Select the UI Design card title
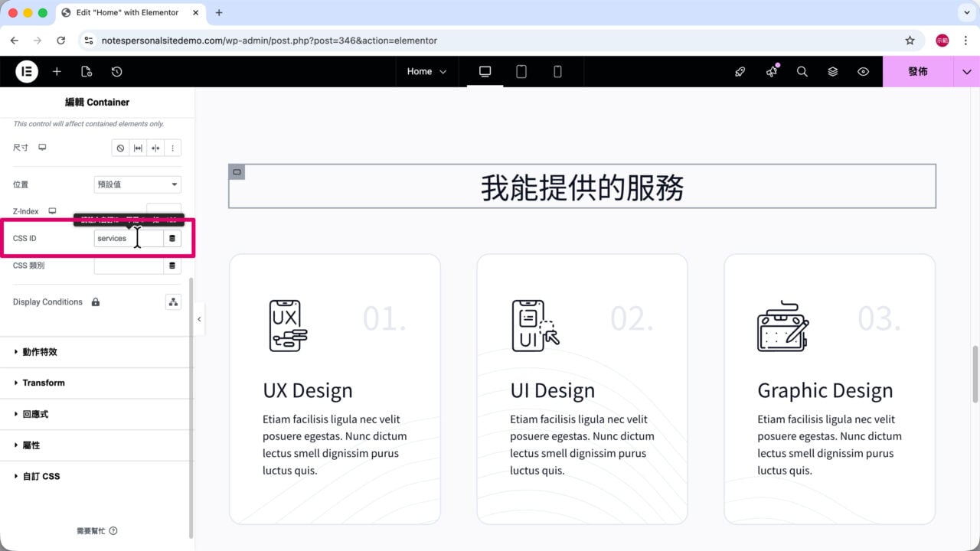This screenshot has width=980, height=551. coord(552,390)
